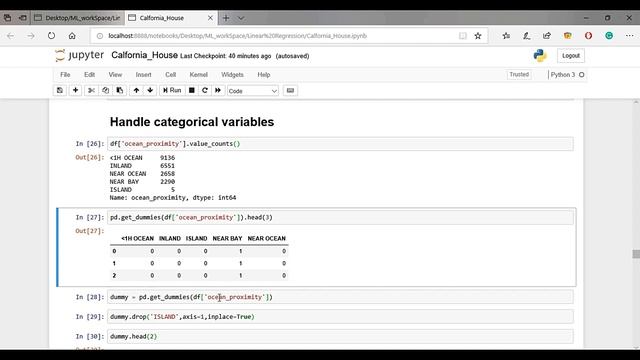This screenshot has height=360, width=640.
Task: Go forward in browser history
Action: coord(31,36)
